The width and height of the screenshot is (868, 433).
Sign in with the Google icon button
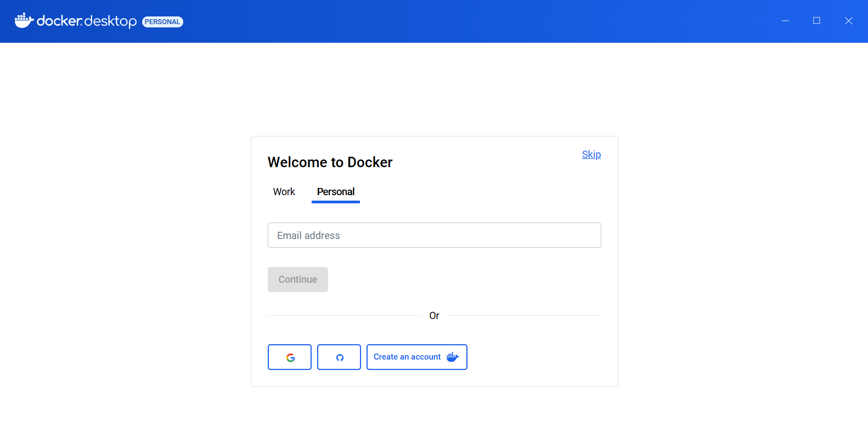pos(290,357)
